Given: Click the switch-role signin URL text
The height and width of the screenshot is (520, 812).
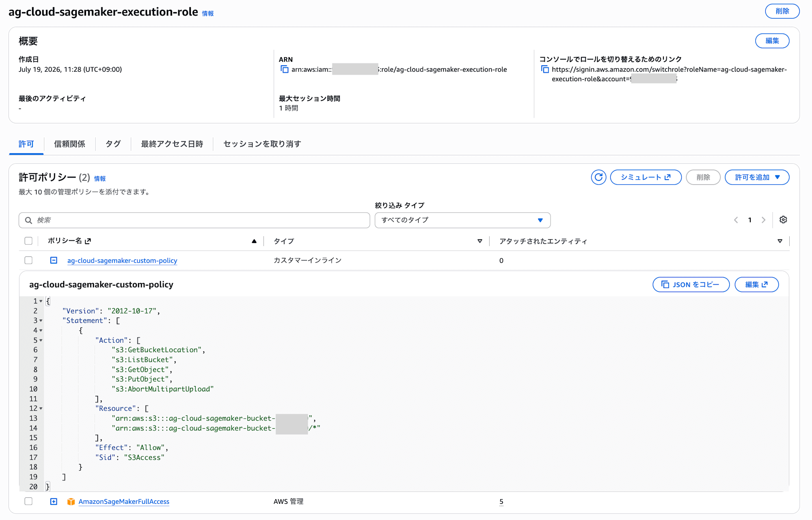Looking at the screenshot, I should click(669, 74).
